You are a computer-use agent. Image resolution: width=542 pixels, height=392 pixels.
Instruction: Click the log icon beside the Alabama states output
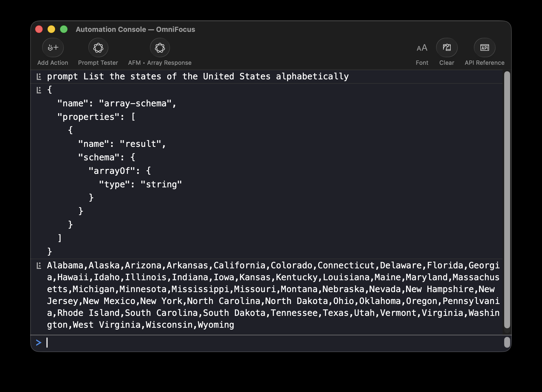click(39, 266)
